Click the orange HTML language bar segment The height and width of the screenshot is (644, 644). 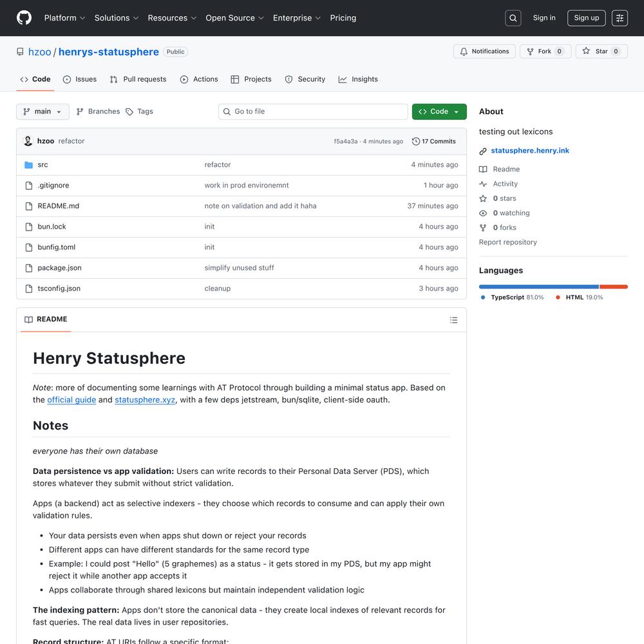[x=614, y=287]
